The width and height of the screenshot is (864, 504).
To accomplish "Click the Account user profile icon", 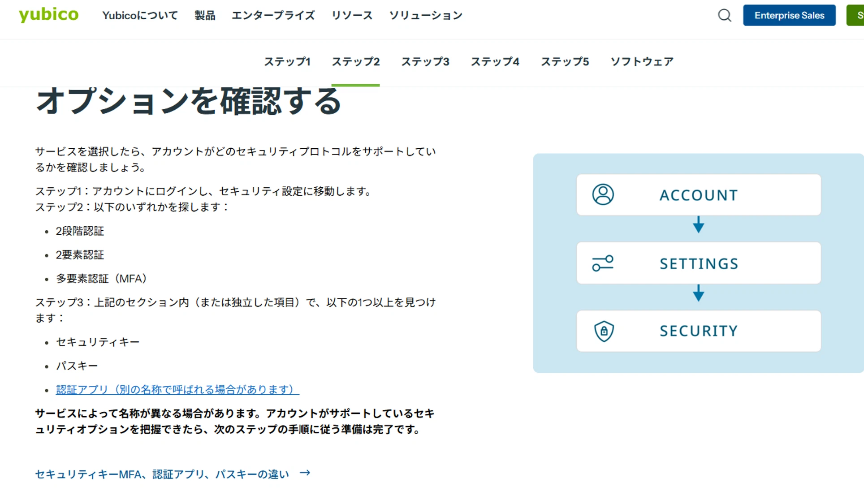I will click(x=603, y=194).
